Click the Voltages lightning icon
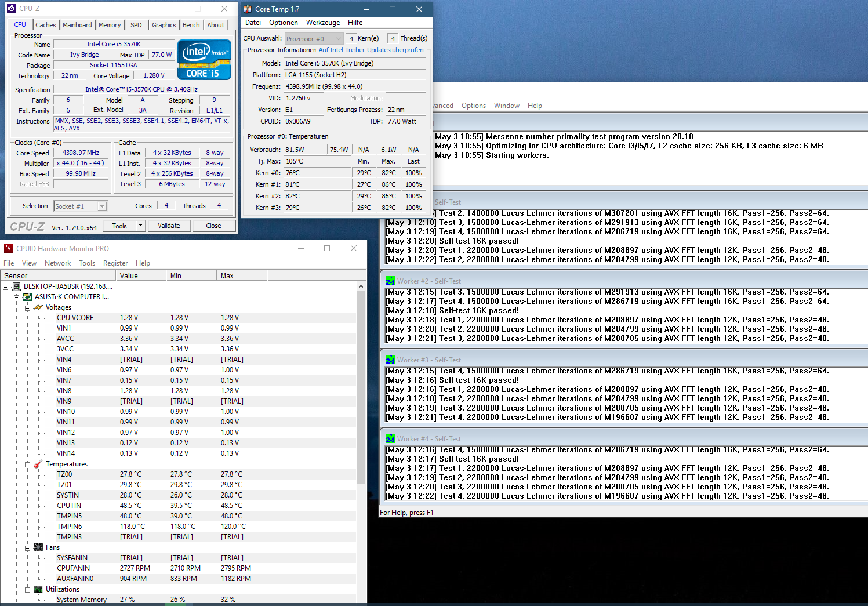This screenshot has width=868, height=606. click(38, 307)
